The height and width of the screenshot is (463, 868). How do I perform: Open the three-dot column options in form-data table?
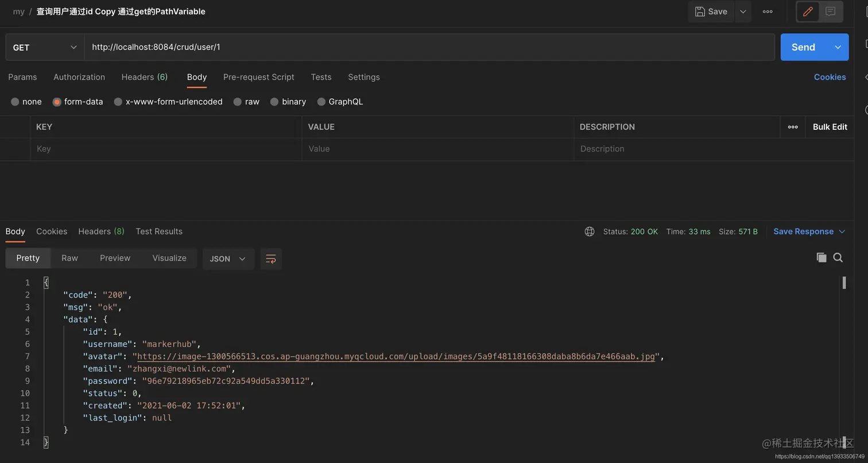coord(793,127)
